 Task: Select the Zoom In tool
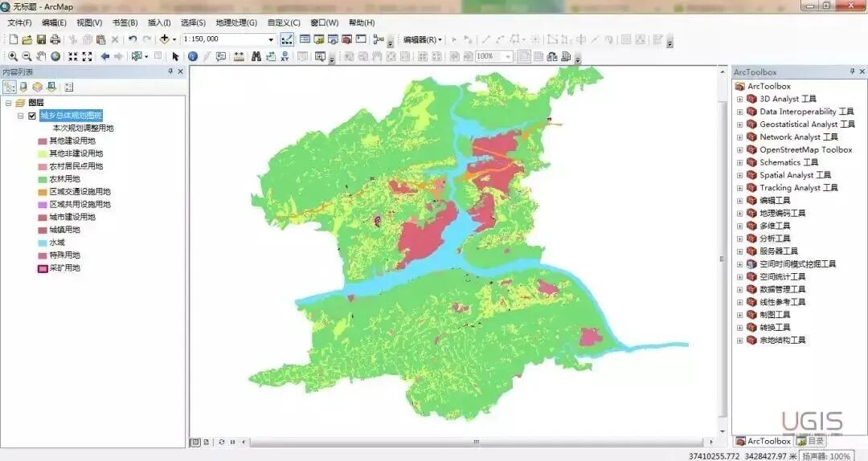(12, 56)
